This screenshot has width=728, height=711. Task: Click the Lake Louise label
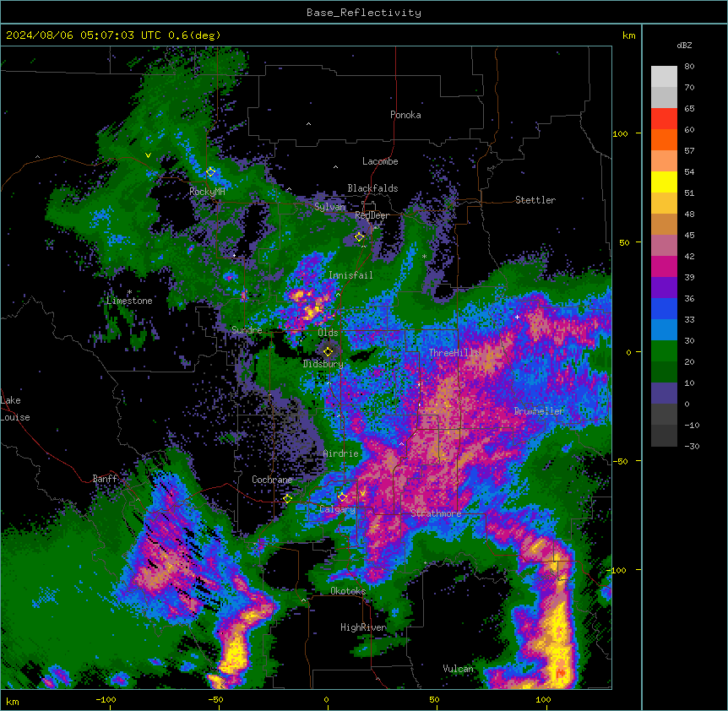click(x=15, y=409)
